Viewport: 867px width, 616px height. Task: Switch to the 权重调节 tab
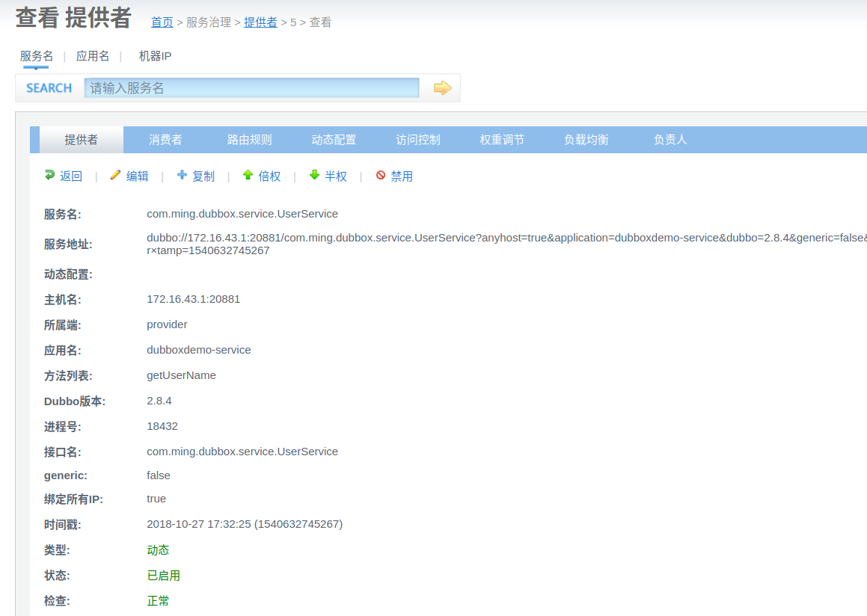click(502, 140)
